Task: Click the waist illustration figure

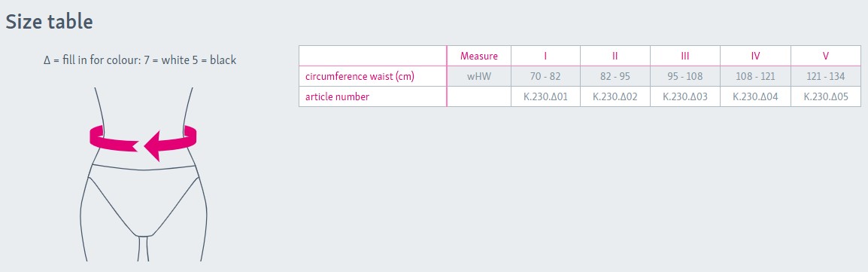Action: click(143, 174)
